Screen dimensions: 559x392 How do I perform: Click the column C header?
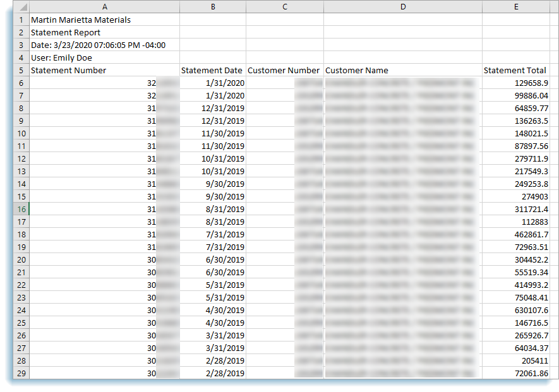(x=285, y=7)
